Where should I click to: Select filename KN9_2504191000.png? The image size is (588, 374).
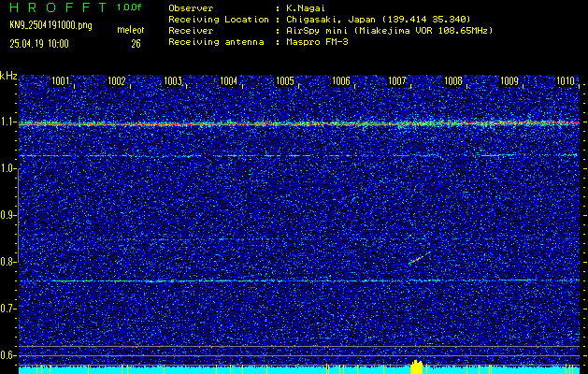50,25
